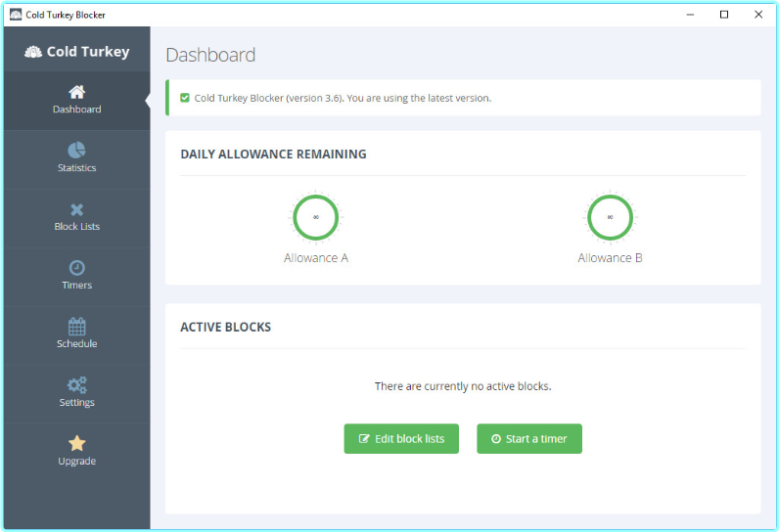Click the Allowance B circular gauge
779x532 pixels.
(610, 217)
